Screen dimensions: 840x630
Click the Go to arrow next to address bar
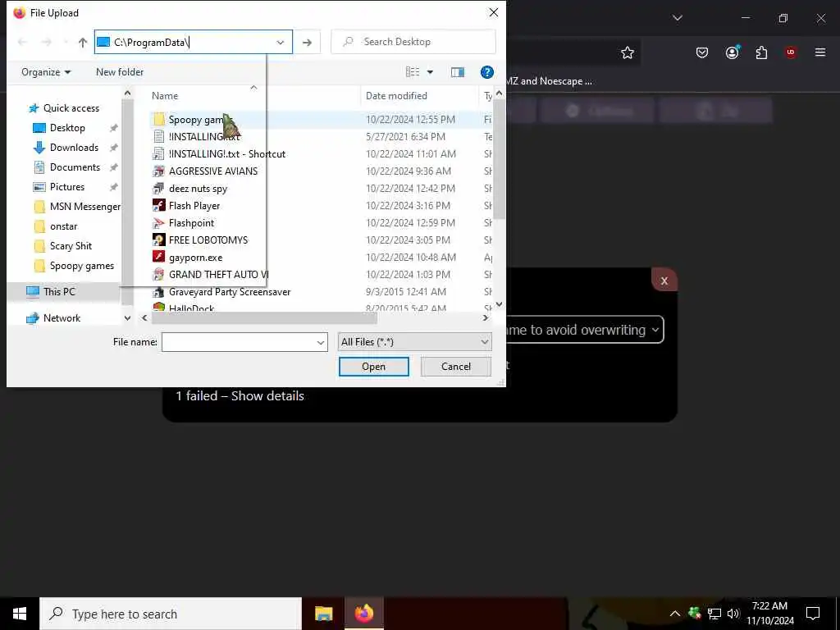[307, 43]
